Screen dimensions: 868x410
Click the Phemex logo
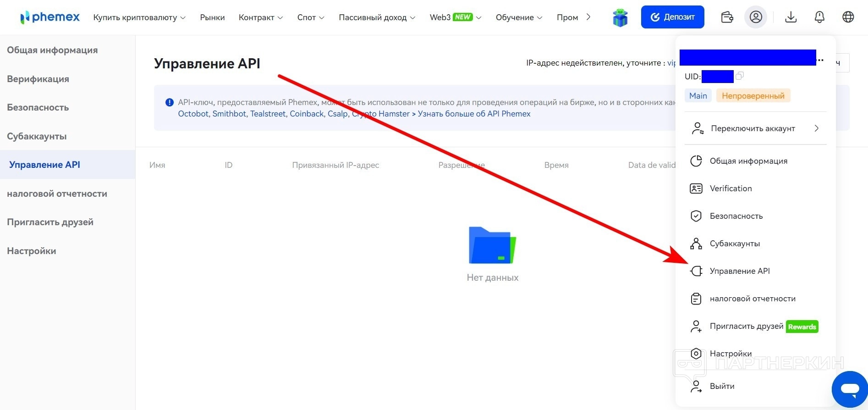coord(50,17)
